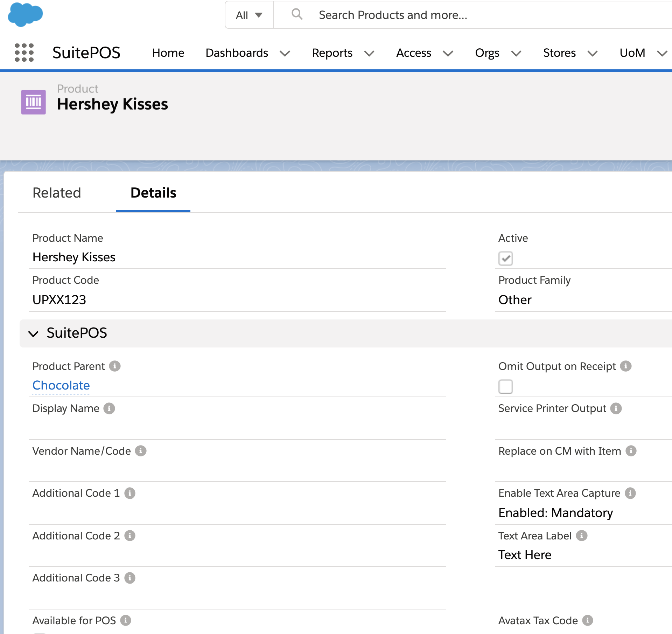This screenshot has height=634, width=672.
Task: Click the Reports navigation link
Action: pos(332,53)
